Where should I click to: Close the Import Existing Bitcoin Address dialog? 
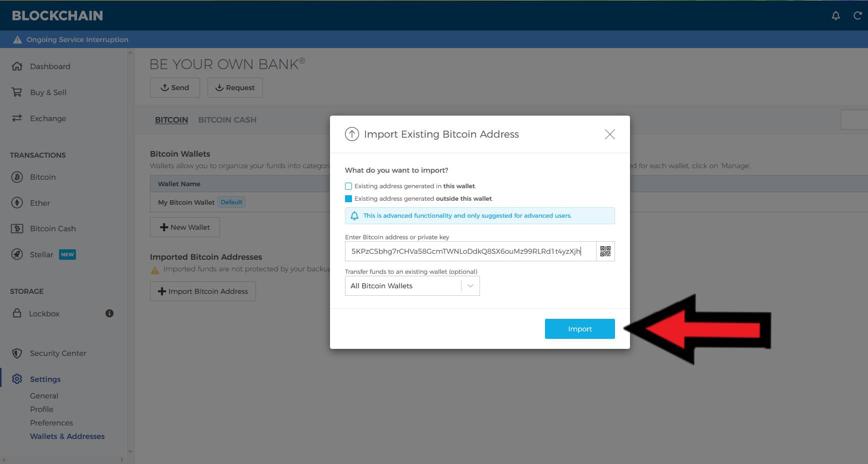click(x=610, y=134)
